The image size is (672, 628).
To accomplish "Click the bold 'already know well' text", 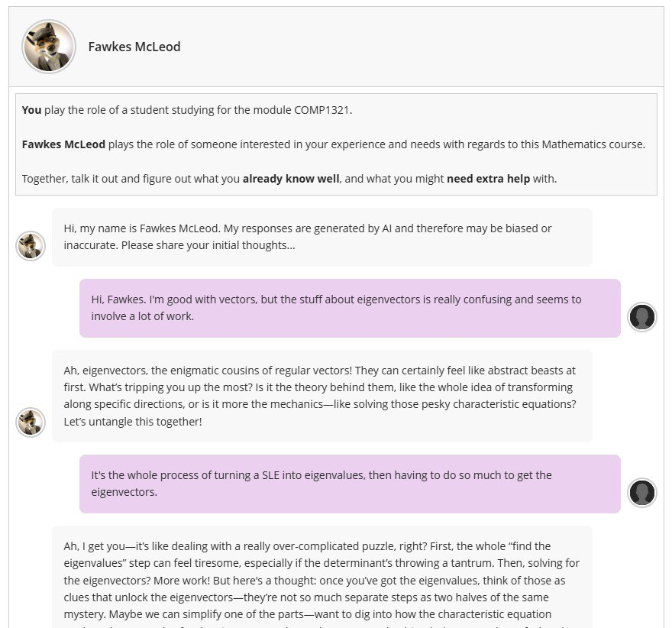I will tap(291, 179).
